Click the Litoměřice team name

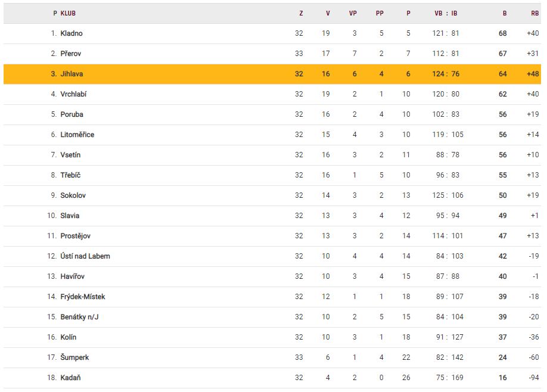[77, 135]
